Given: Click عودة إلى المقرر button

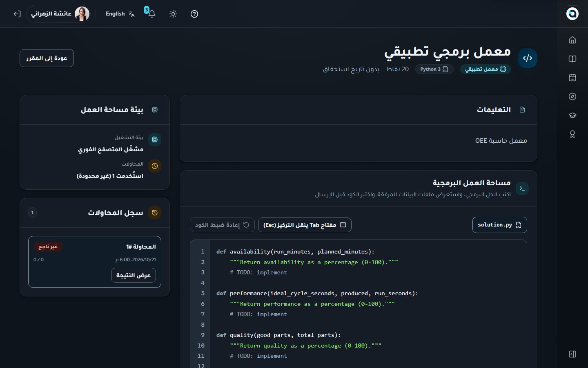Looking at the screenshot, I should point(47,58).
